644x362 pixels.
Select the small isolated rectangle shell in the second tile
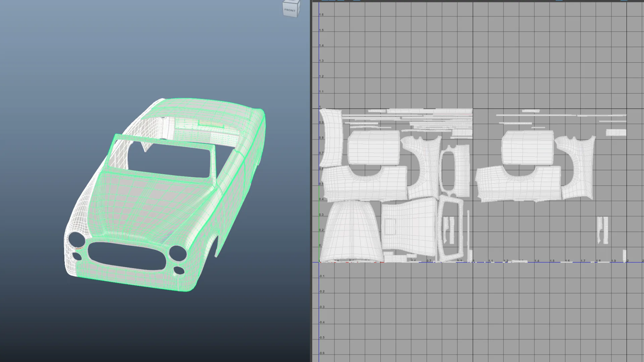click(616, 133)
